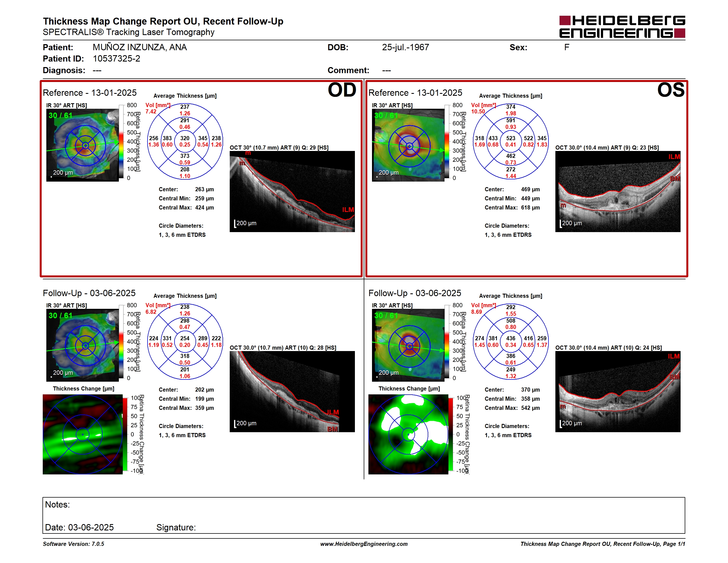Click the DOB value 25-jul.-1967

[405, 47]
